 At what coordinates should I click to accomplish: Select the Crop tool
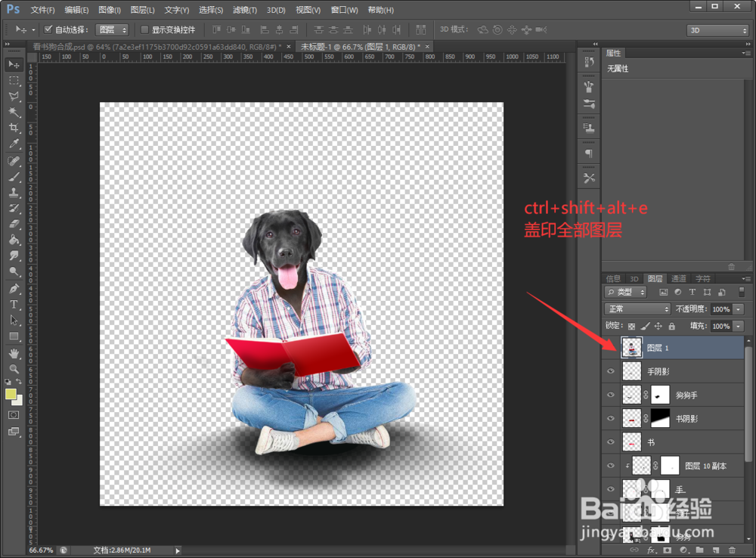(x=14, y=128)
